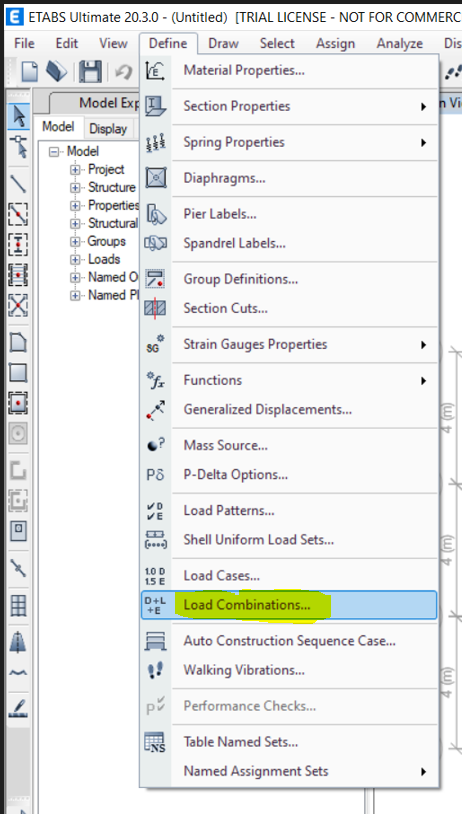Image resolution: width=462 pixels, height=814 pixels.
Task: Select the Draw Reference Points wave icon
Action: 19,672
